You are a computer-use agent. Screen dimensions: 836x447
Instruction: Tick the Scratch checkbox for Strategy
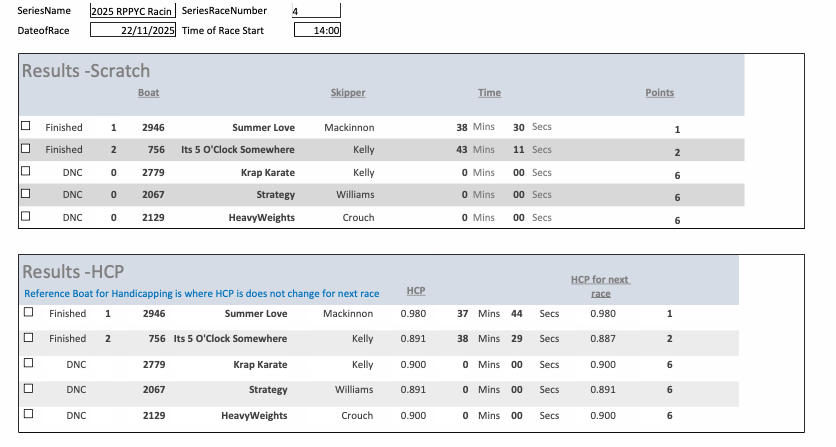point(26,194)
